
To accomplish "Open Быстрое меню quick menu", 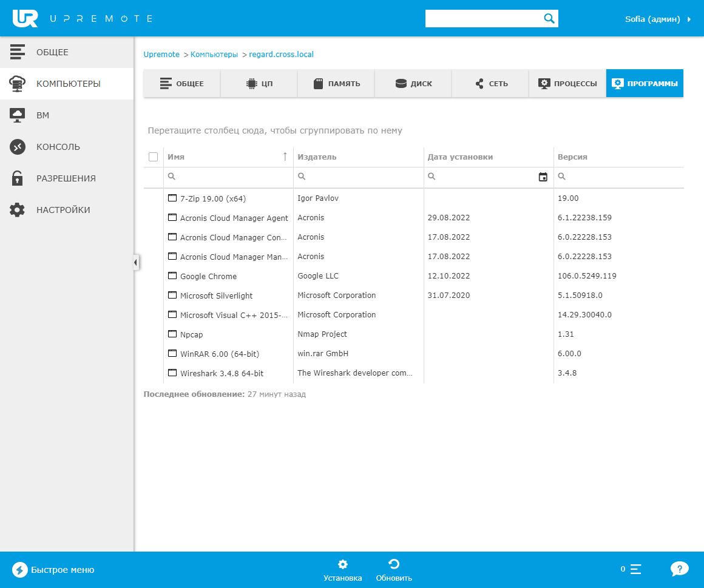I will pos(53,570).
